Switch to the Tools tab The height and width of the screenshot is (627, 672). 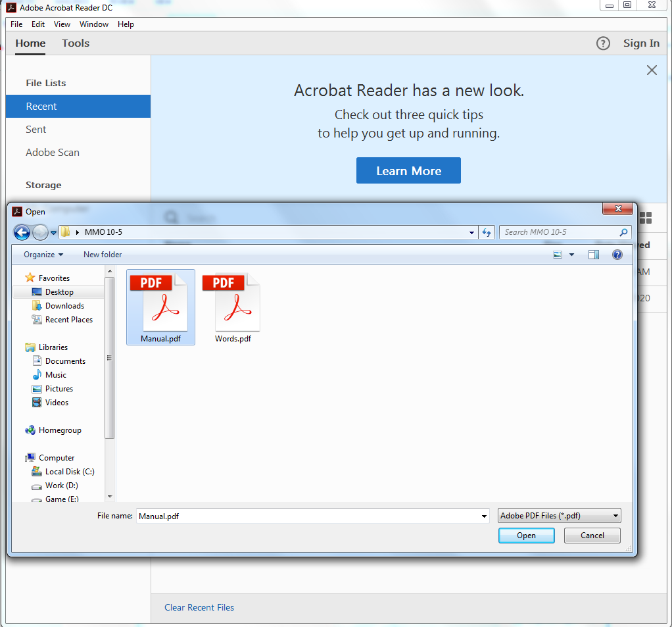click(76, 43)
